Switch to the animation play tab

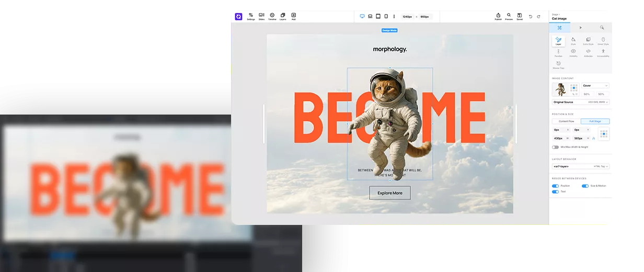point(580,27)
